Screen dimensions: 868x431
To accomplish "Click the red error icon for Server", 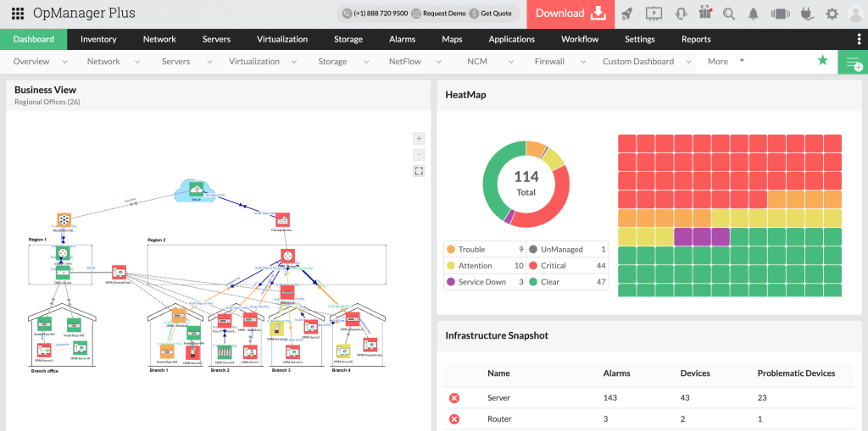I will coord(454,398).
